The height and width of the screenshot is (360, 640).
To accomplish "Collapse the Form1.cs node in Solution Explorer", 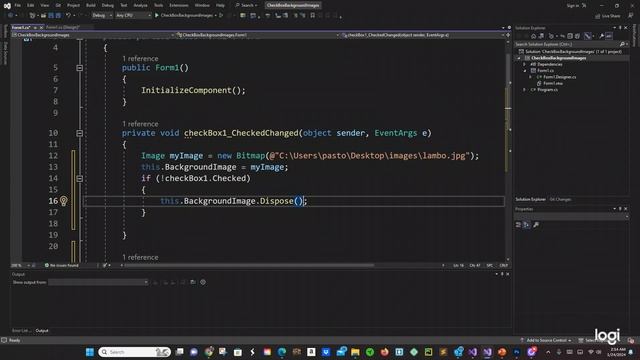I will tap(525, 71).
